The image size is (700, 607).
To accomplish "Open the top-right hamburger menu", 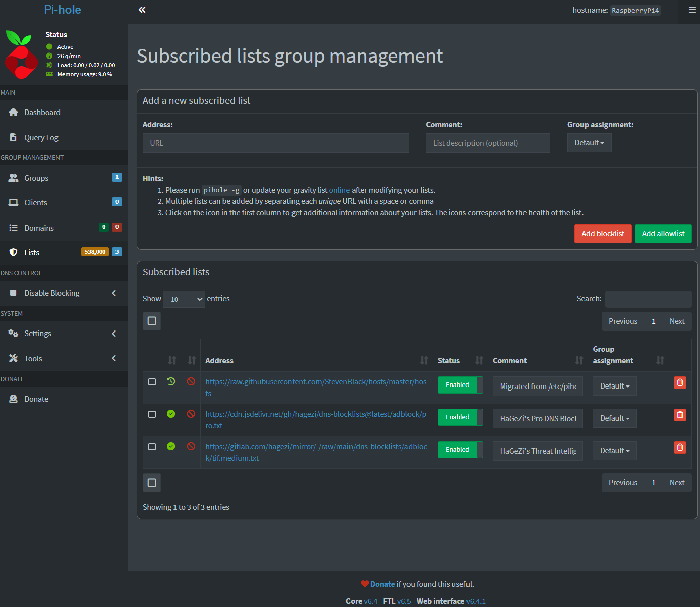I will (692, 10).
